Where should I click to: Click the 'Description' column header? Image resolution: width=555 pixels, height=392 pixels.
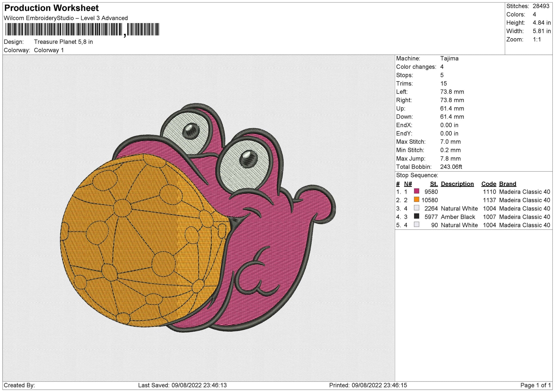pyautogui.click(x=457, y=184)
